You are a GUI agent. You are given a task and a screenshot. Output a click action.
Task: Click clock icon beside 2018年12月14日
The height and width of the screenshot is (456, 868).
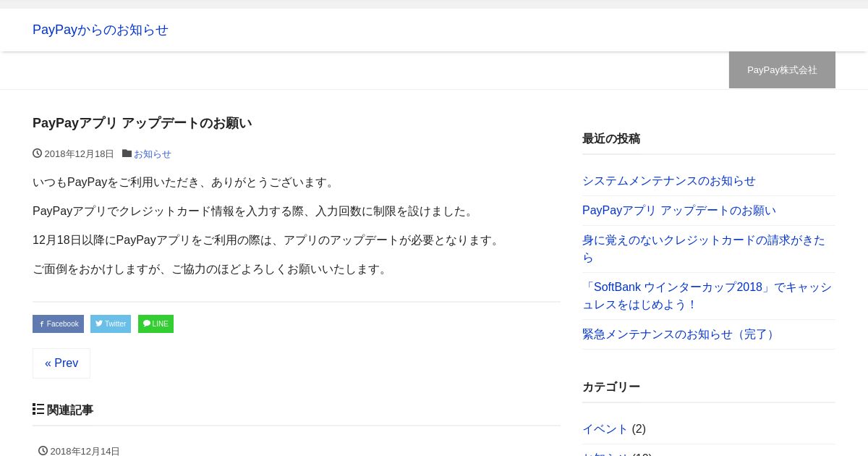(x=43, y=451)
